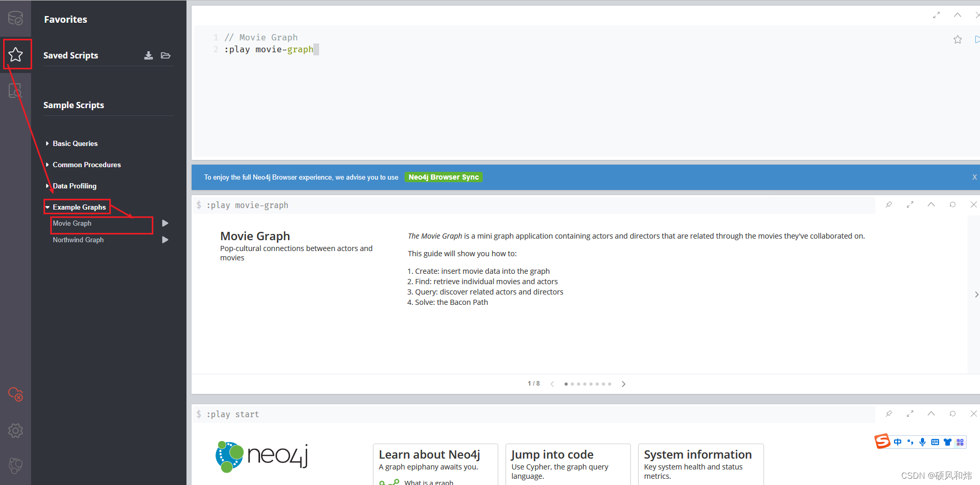Advance guide using right edge chevron

tap(976, 295)
